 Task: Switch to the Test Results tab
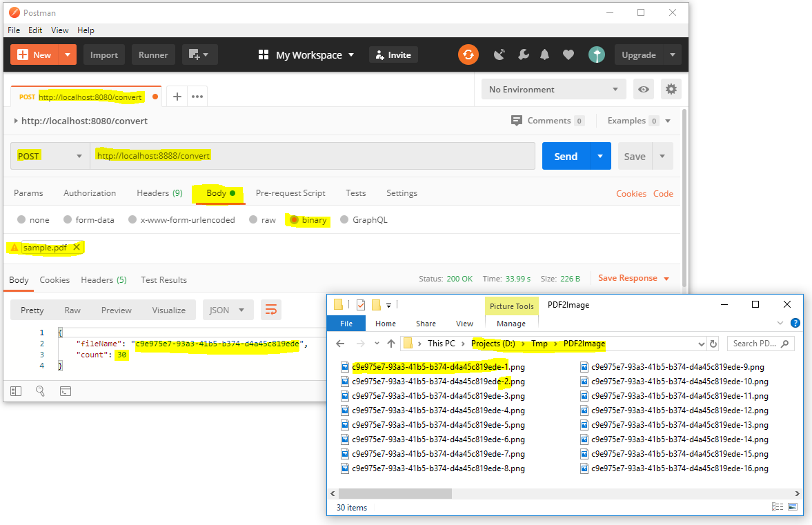[164, 279]
